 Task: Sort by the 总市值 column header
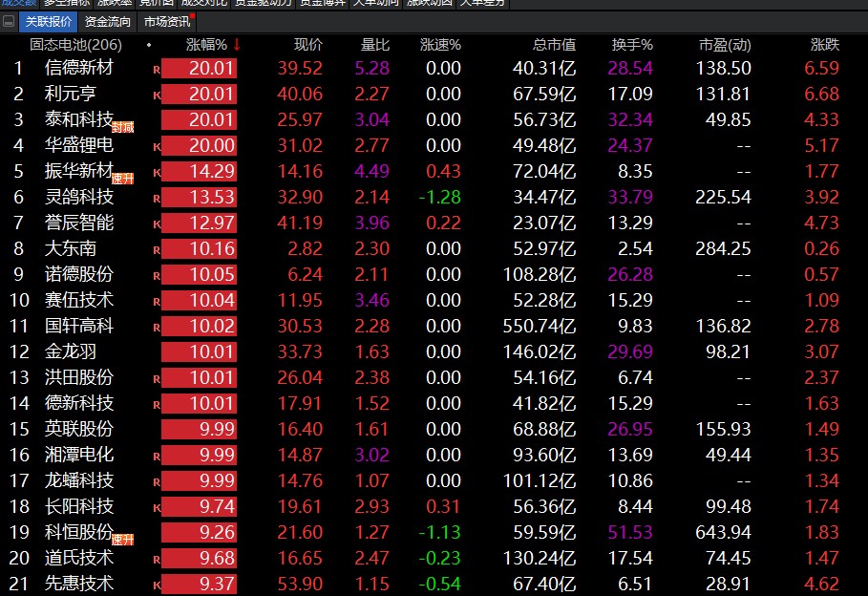click(555, 44)
